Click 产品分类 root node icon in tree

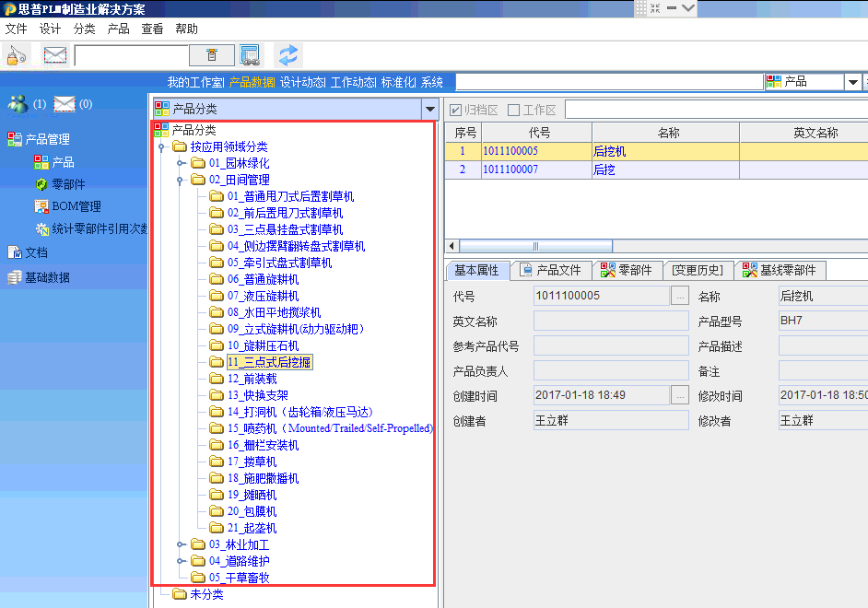[161, 130]
